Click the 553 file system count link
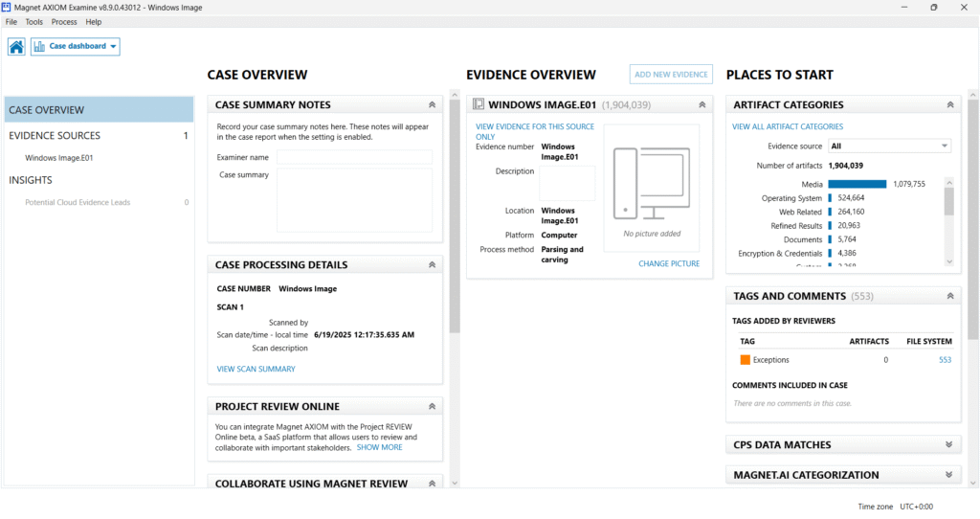 coord(945,360)
